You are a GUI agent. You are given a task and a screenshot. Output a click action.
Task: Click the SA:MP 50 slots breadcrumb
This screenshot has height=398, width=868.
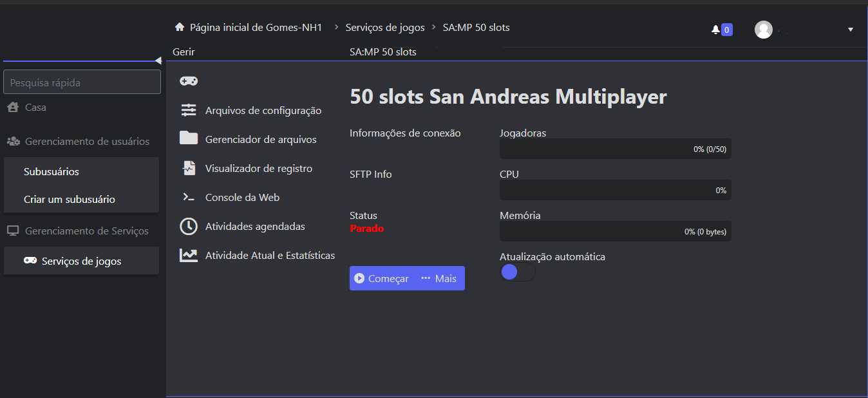click(476, 27)
